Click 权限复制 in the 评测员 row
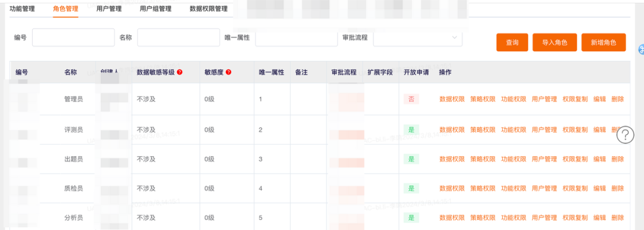Screen dimensions: 644x230 [x=575, y=130]
